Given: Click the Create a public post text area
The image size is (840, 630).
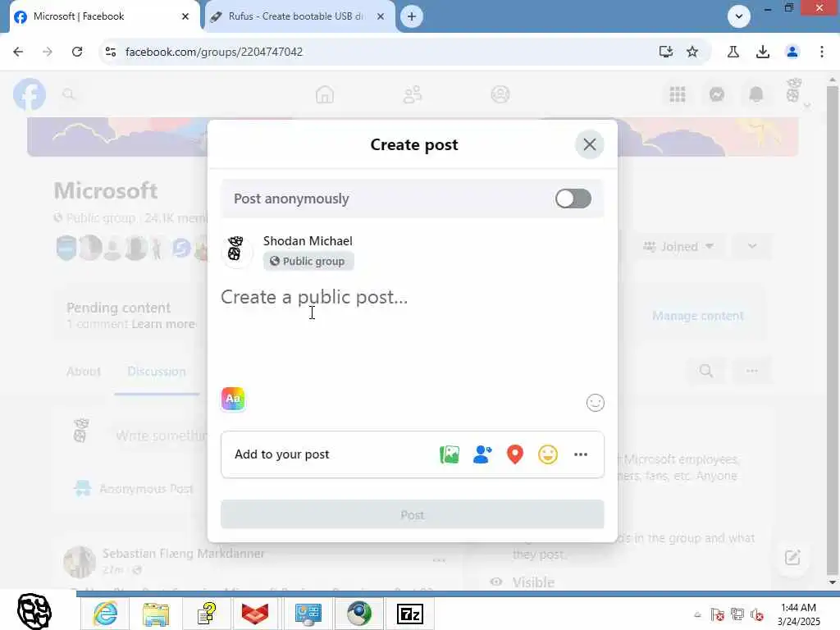Looking at the screenshot, I should tap(412, 296).
